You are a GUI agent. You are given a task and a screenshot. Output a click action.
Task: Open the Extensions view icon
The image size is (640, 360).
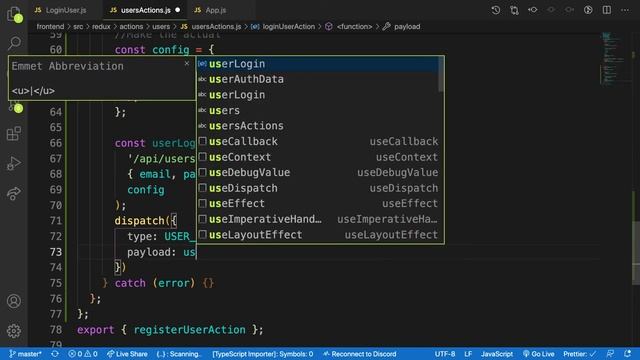tap(14, 133)
